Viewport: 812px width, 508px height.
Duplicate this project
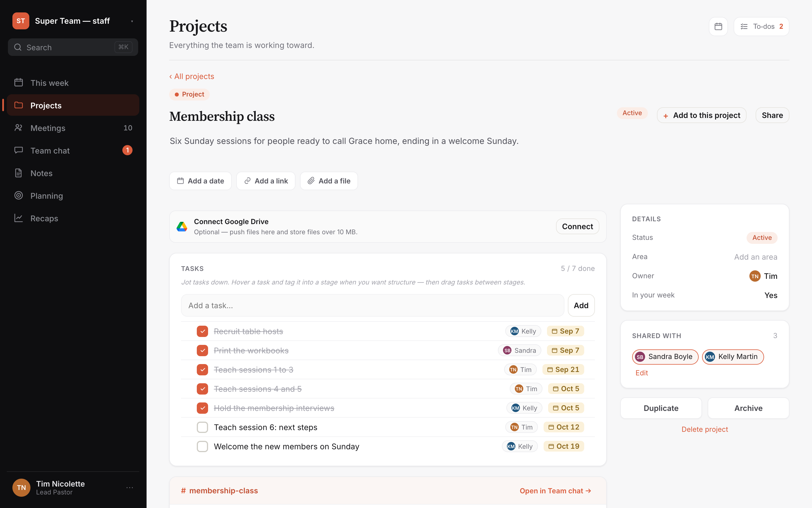coord(661,408)
